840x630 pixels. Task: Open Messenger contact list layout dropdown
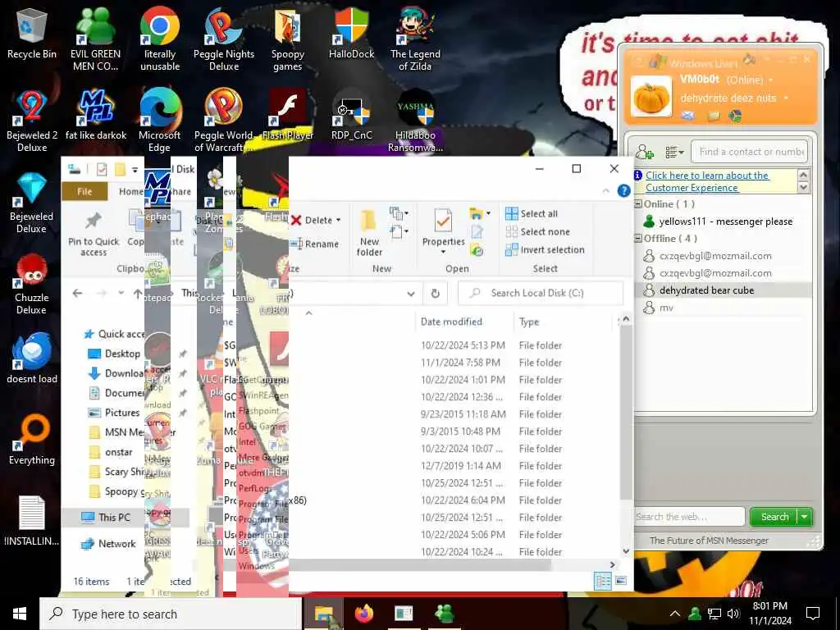click(x=674, y=152)
